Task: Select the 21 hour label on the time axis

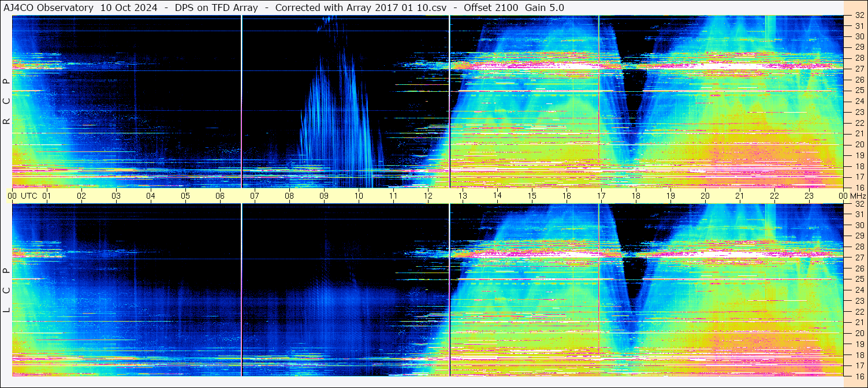Action: [740, 196]
